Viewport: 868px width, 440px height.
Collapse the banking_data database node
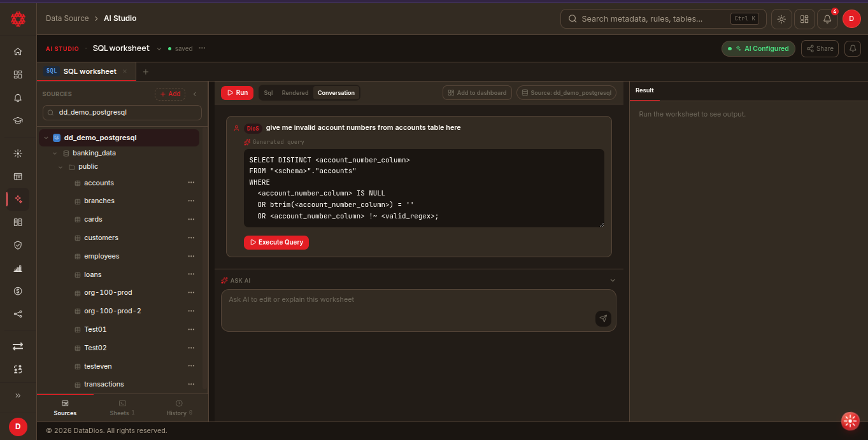[55, 153]
